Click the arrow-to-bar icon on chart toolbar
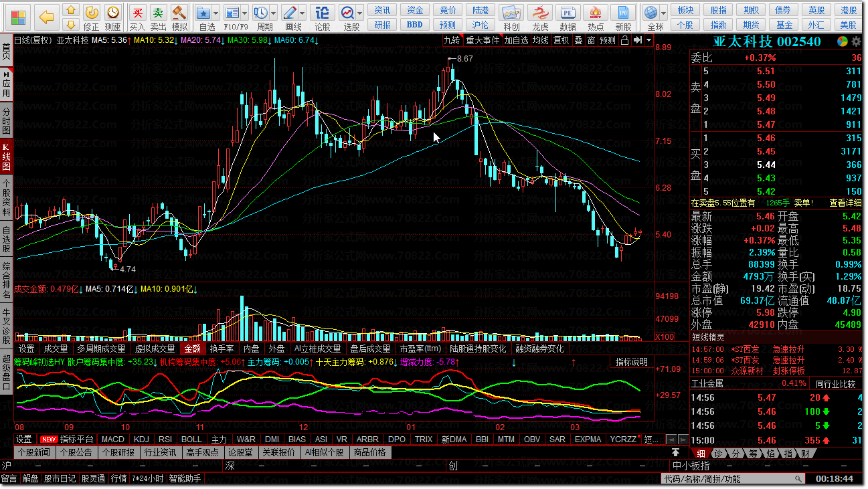Viewport: 868px width, 489px height. tap(636, 40)
